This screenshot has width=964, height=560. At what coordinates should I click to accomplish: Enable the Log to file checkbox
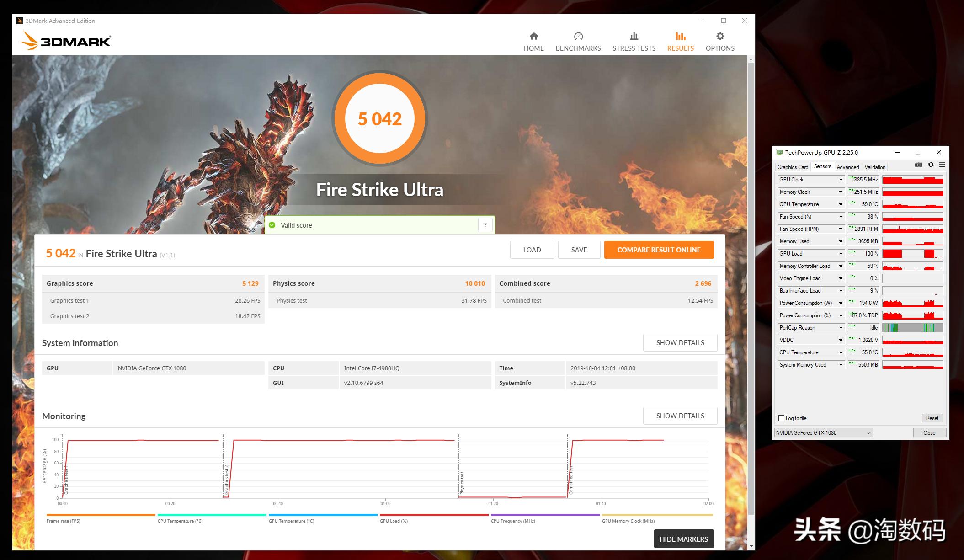(x=782, y=418)
